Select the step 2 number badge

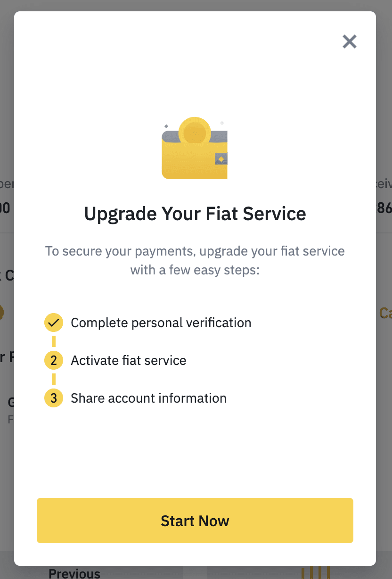pyautogui.click(x=54, y=361)
